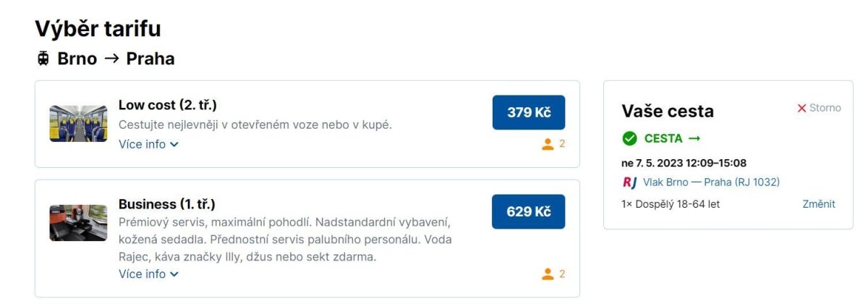Expand Více info for Business tariff
The image size is (868, 304).
(x=148, y=274)
